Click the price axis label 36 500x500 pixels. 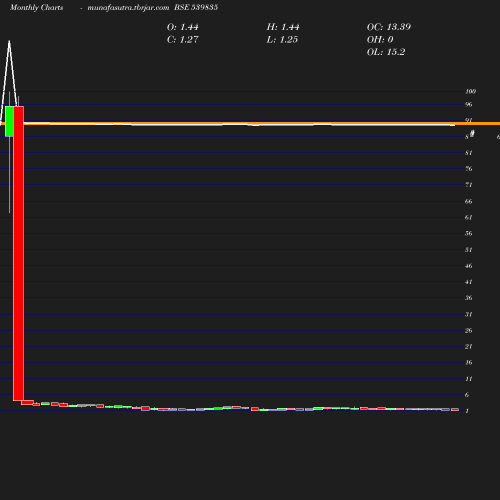pos(469,298)
